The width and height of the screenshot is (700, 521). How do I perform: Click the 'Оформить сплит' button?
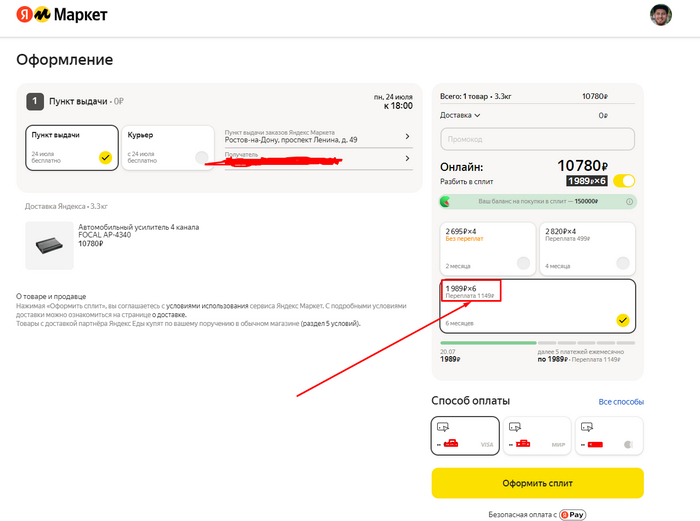537,482
